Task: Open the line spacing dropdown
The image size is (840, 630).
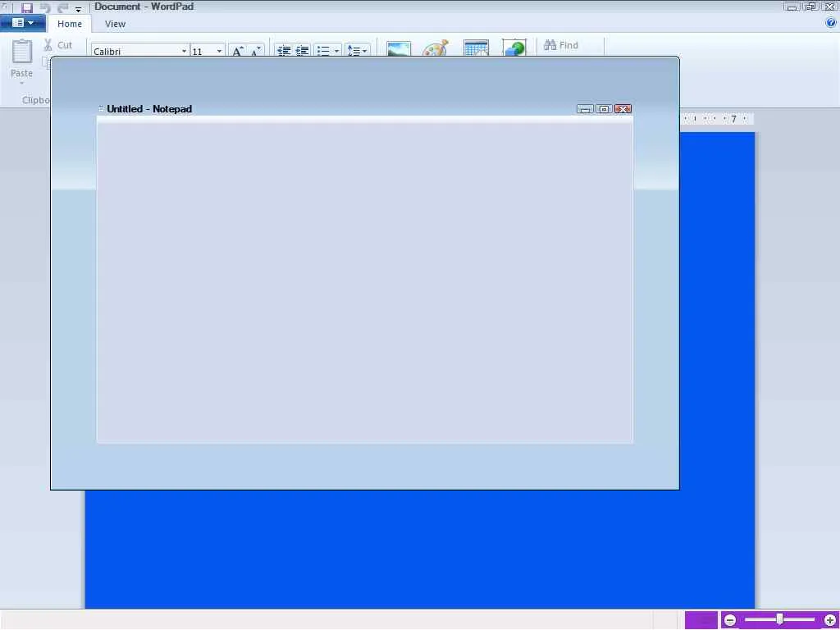Action: (358, 50)
